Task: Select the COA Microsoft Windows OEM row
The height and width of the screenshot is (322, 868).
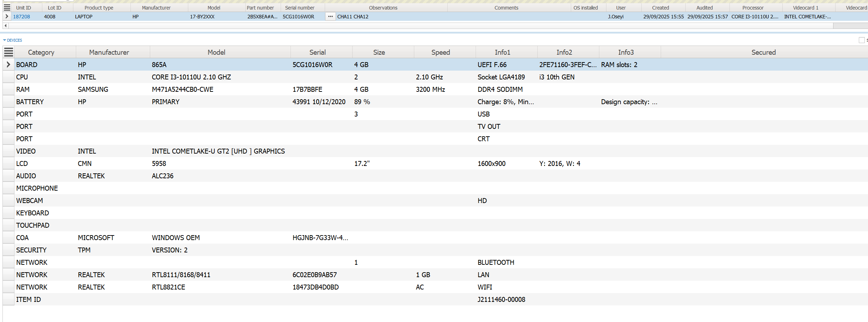Action: coord(176,238)
